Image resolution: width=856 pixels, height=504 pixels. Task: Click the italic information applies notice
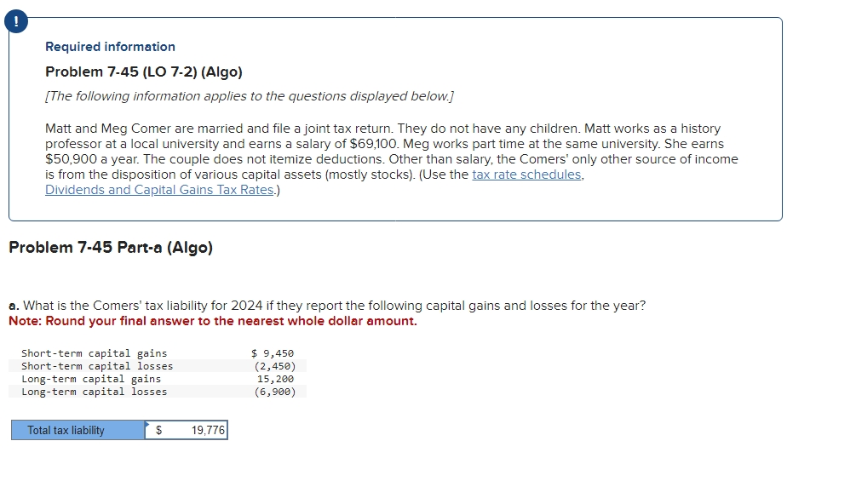[250, 96]
